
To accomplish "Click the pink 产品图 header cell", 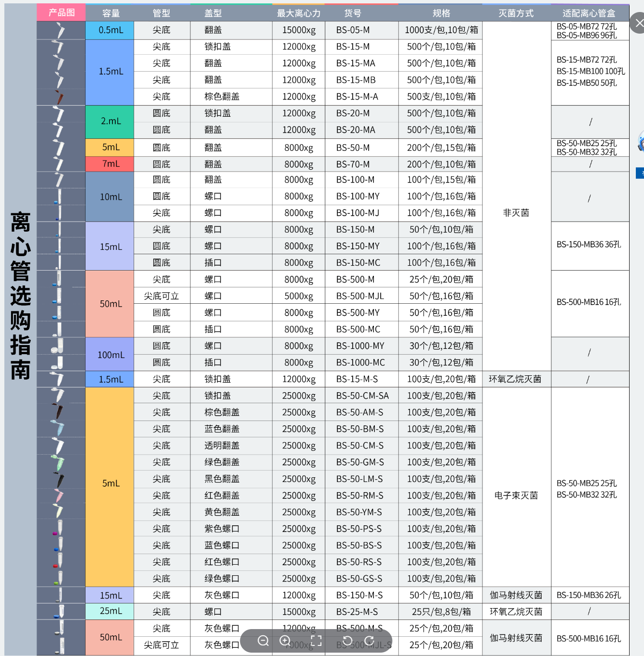I will click(62, 13).
